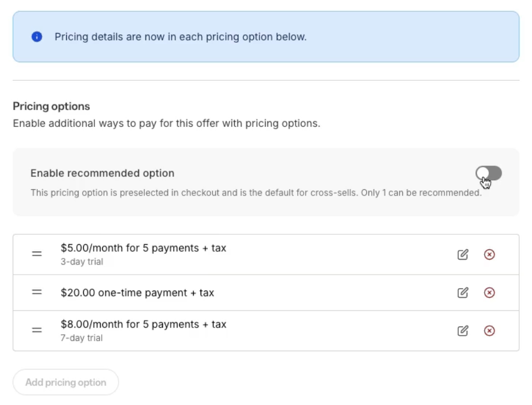Edit the $8.00/month pricing option
The image size is (532, 405).
462,331
